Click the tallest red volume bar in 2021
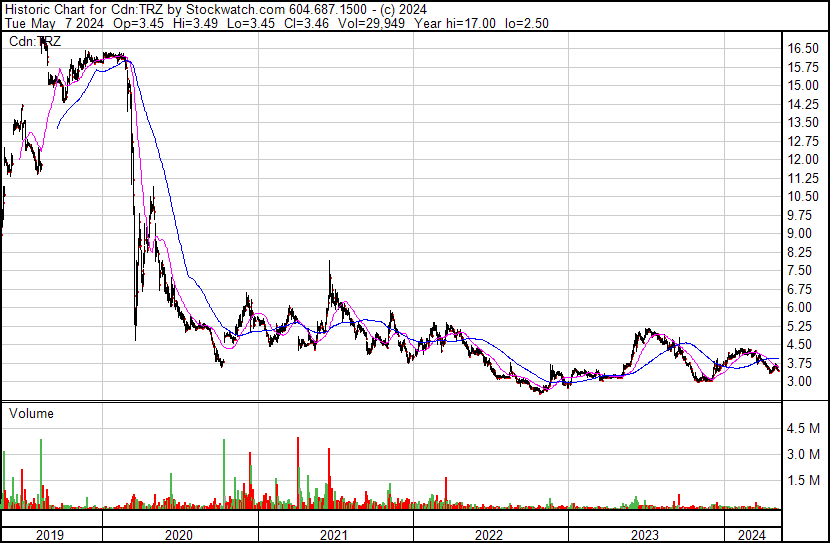830x543 pixels. [298, 473]
